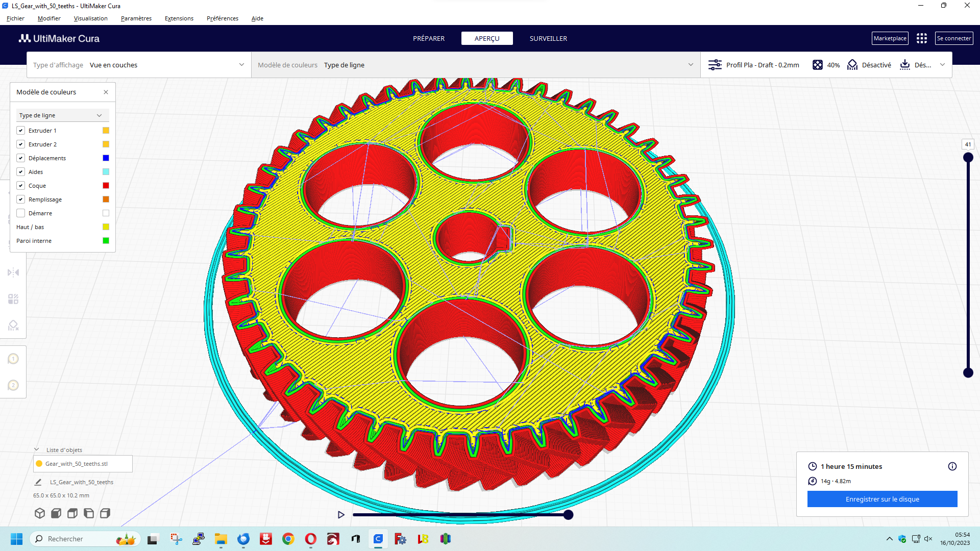Expand the Type d'affichage dropdown
Image resolution: width=980 pixels, height=551 pixels.
coord(139,65)
